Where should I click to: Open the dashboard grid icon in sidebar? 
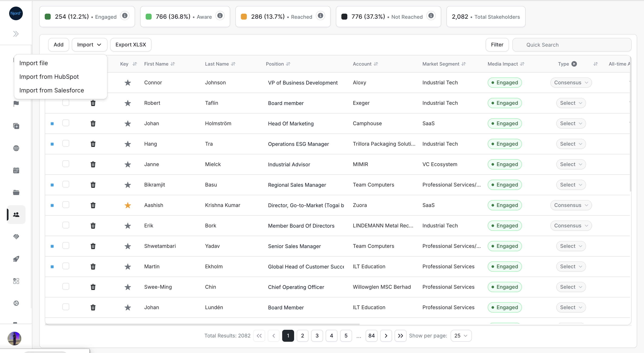(16, 281)
